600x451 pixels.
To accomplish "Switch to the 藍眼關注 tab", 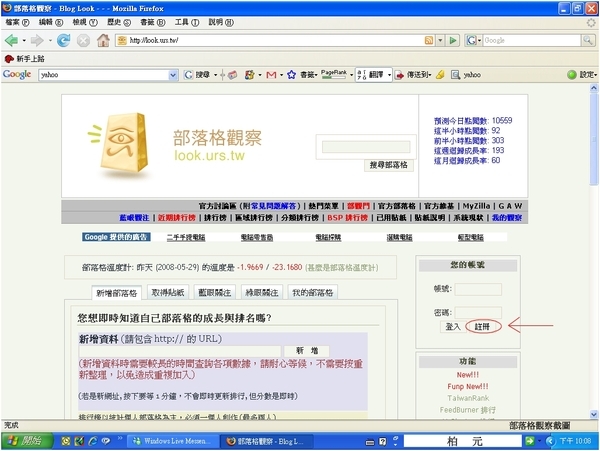I will click(x=214, y=293).
